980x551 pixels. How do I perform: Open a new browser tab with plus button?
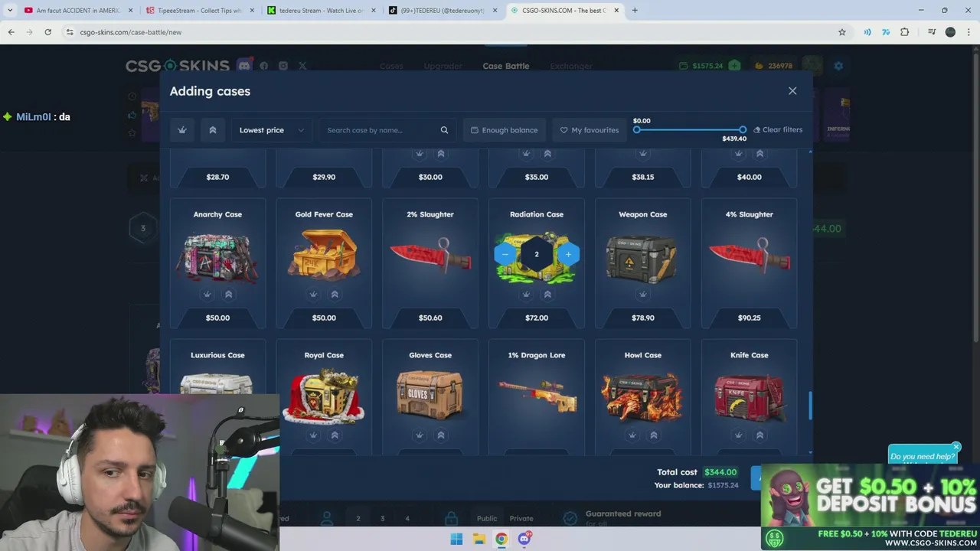click(x=635, y=11)
